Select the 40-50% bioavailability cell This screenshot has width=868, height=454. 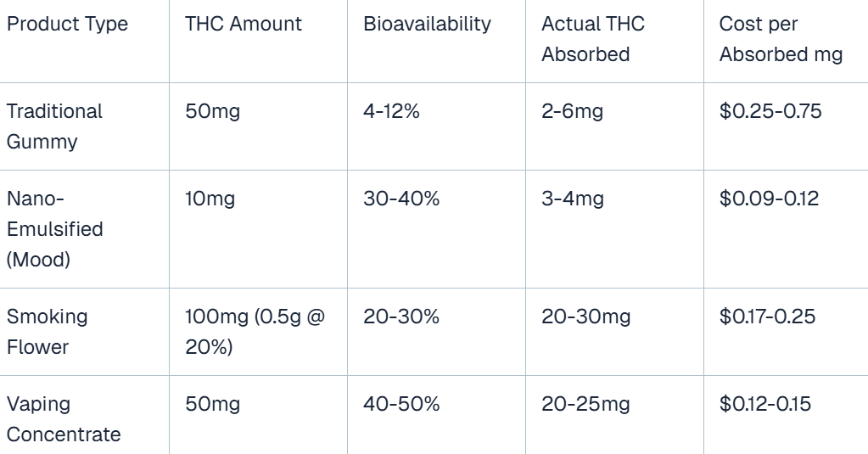(401, 404)
